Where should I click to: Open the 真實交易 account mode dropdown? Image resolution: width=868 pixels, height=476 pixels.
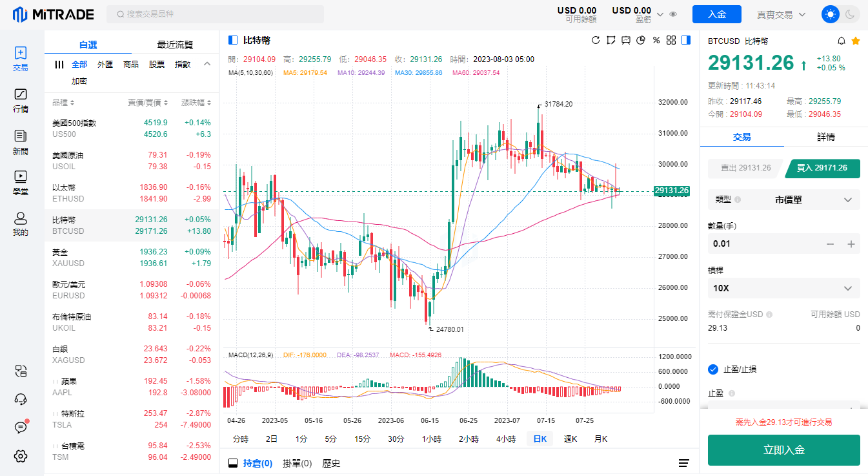782,14
